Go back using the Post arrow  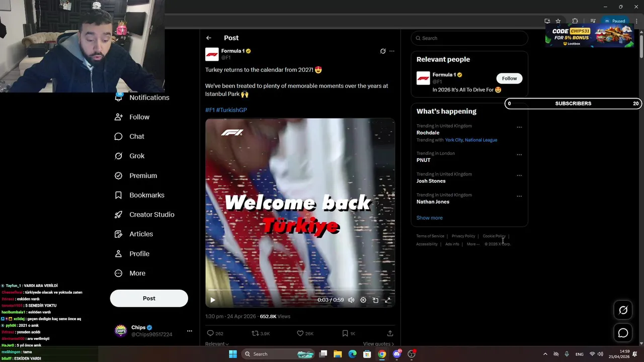point(209,38)
